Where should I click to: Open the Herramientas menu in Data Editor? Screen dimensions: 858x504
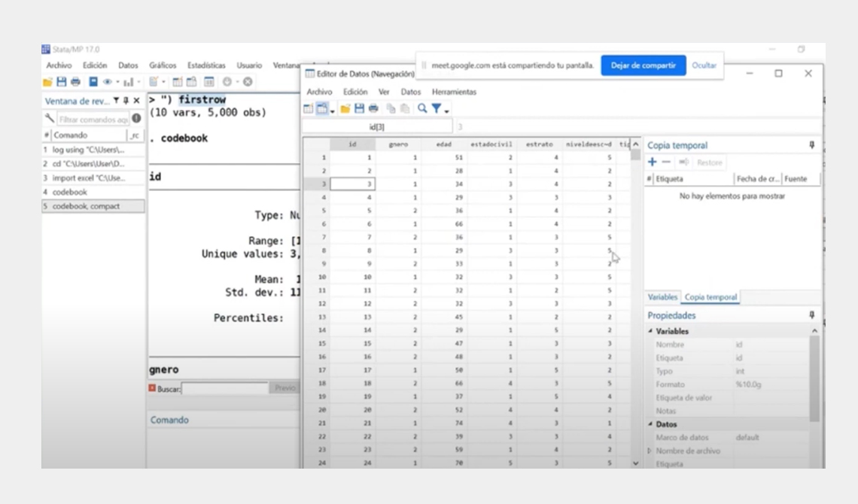[x=454, y=92]
